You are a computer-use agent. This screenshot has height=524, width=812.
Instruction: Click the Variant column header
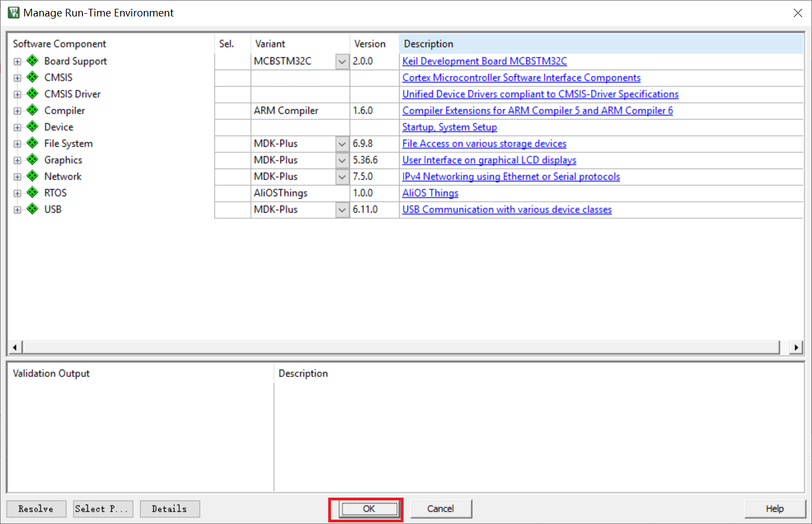[300, 43]
